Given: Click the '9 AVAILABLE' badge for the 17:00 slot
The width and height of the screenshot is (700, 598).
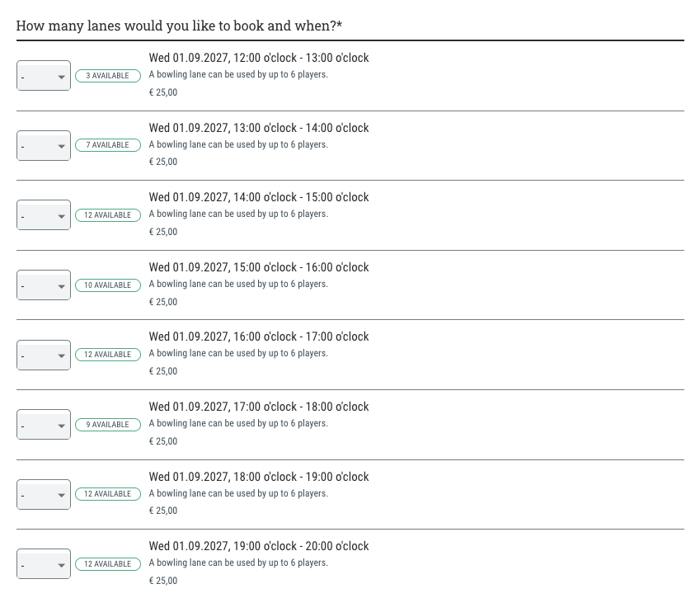Looking at the screenshot, I should point(107,424).
